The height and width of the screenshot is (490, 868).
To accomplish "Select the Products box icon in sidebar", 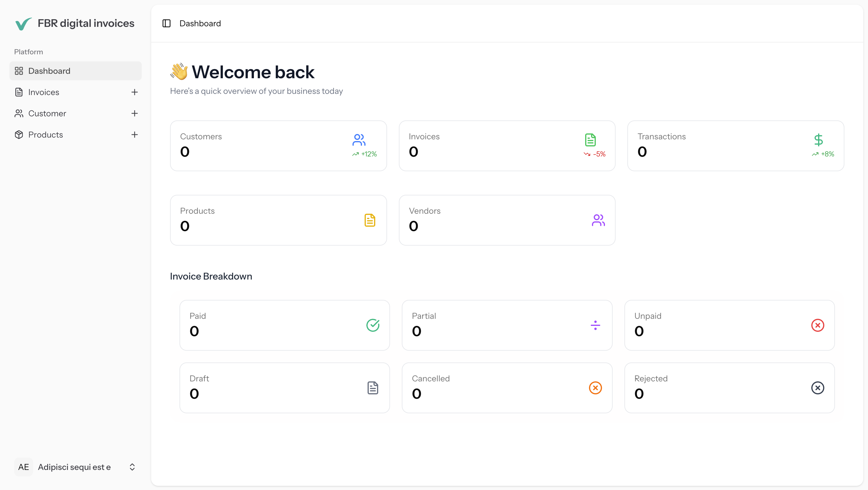I will pos(19,135).
